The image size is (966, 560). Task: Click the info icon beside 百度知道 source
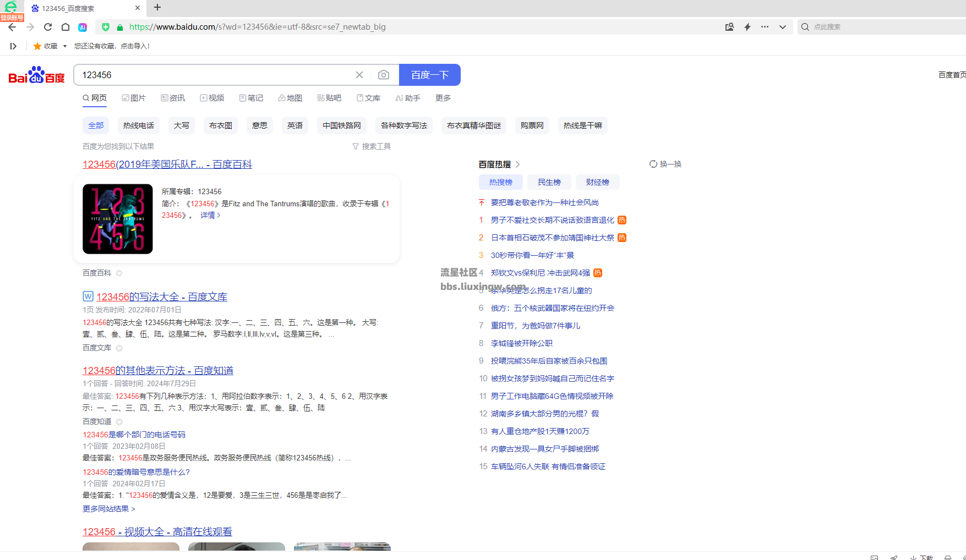tap(119, 422)
